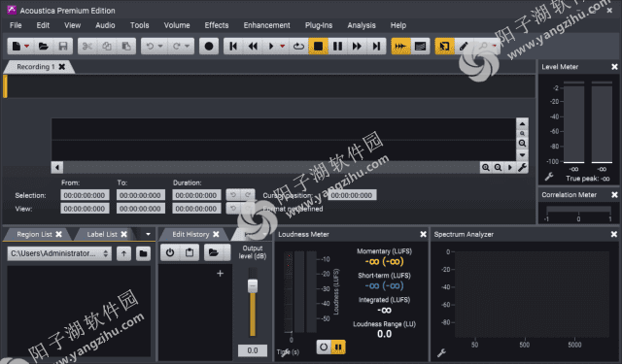The height and width of the screenshot is (364, 622).
Task: Jump to end of the track
Action: click(376, 47)
